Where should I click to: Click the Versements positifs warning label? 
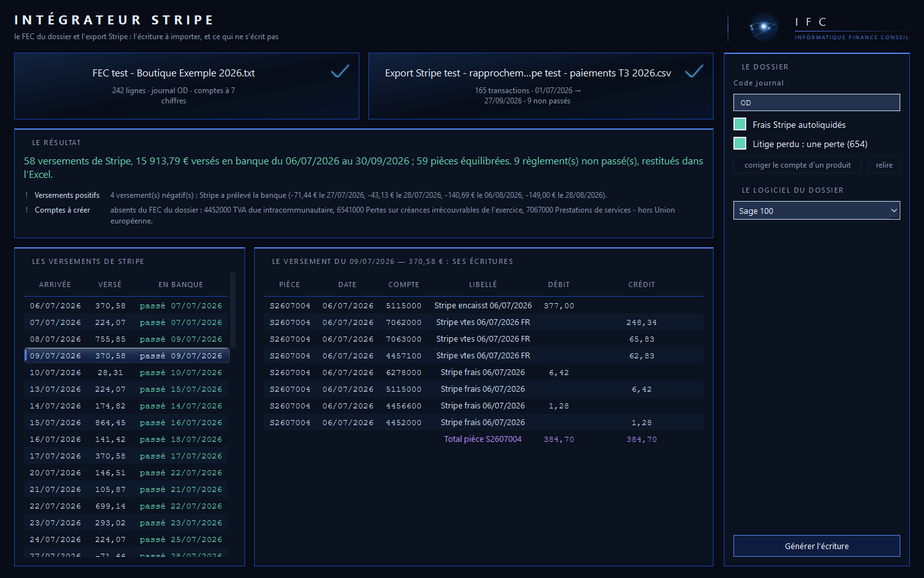[67, 195]
